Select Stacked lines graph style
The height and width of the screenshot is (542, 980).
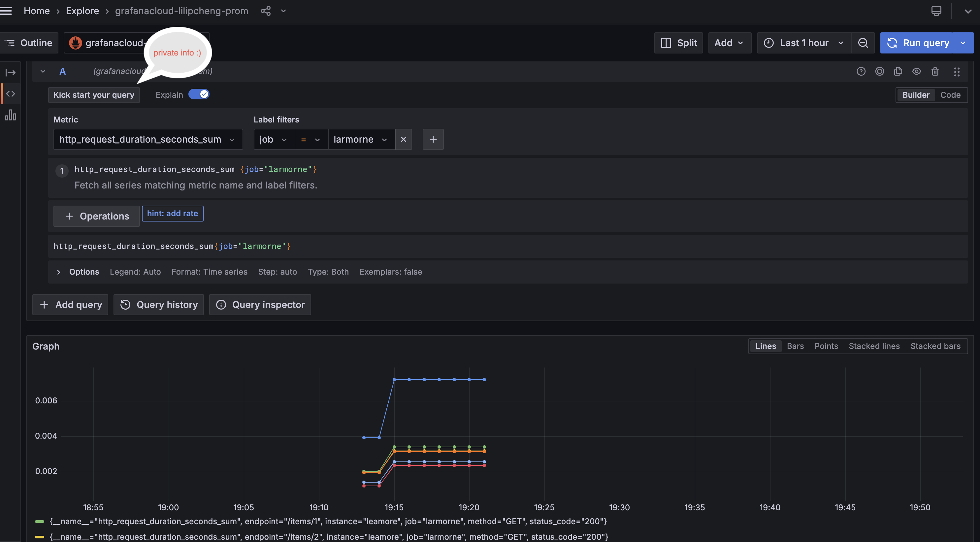click(x=874, y=346)
